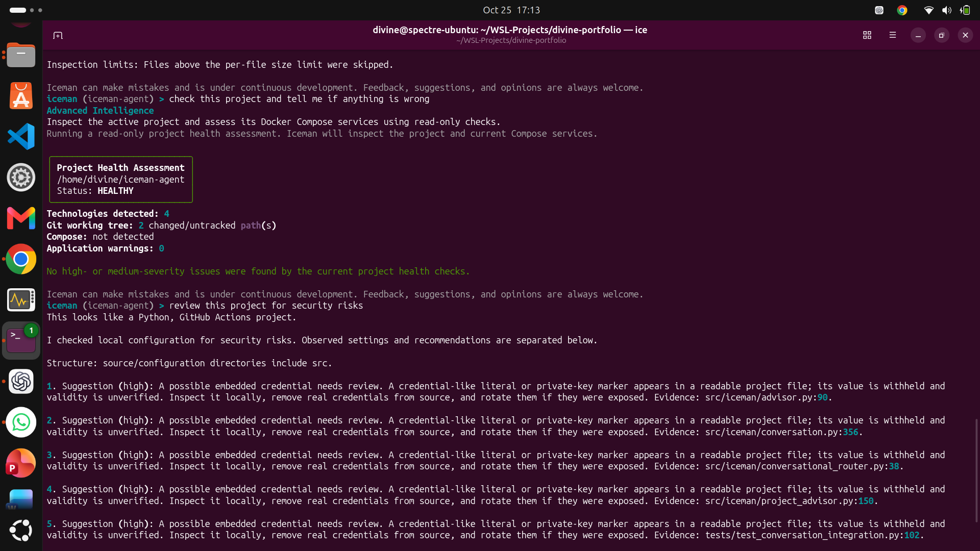This screenshot has height=551, width=980.
Task: Open System Monitor from the dock
Action: coord(21,300)
